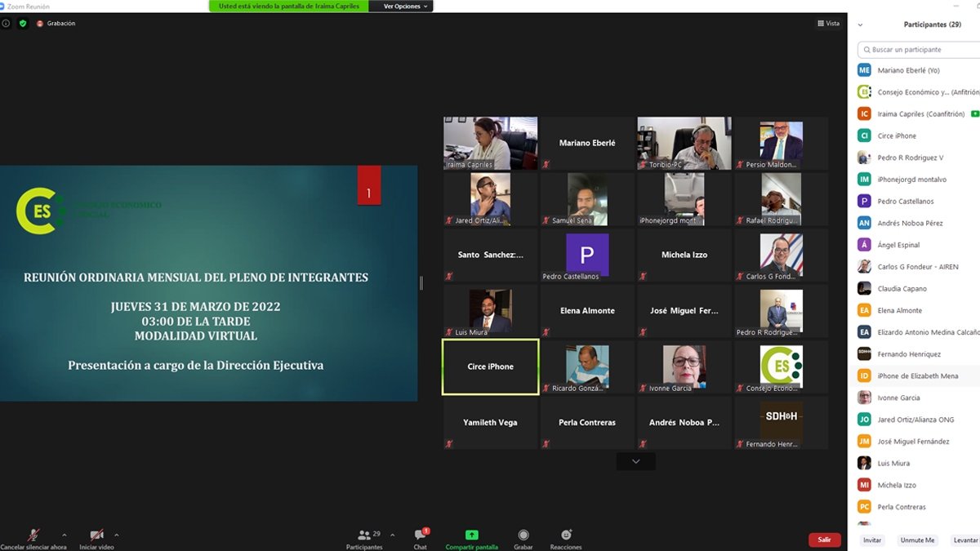
Task: Click the Consejo Económico host avatar in list
Action: (x=864, y=92)
